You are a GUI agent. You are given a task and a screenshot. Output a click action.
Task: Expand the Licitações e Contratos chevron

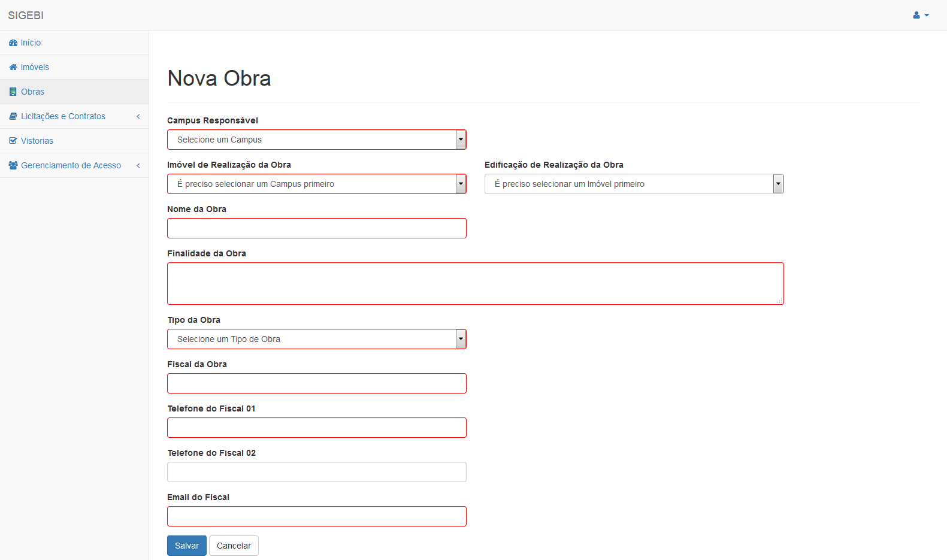138,116
